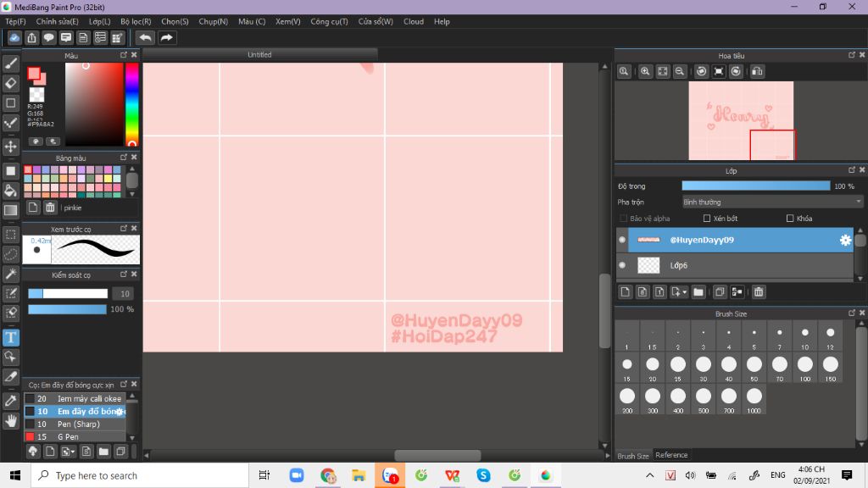Open settings gear of @HuyenDayy09 layer
Screen dimensions: 868x488
click(845, 240)
